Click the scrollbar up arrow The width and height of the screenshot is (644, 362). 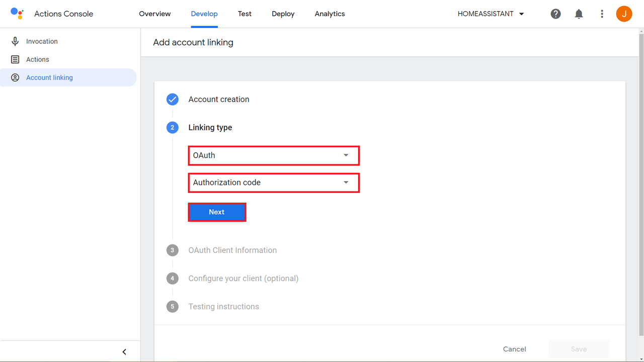click(x=641, y=31)
